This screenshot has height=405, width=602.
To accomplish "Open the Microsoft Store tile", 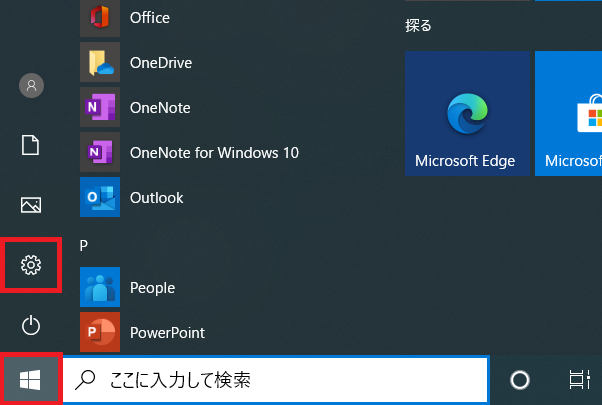I will point(569,114).
